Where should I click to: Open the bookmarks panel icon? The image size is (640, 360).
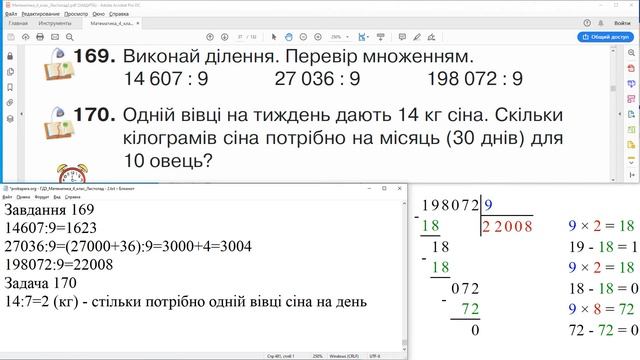10,87
